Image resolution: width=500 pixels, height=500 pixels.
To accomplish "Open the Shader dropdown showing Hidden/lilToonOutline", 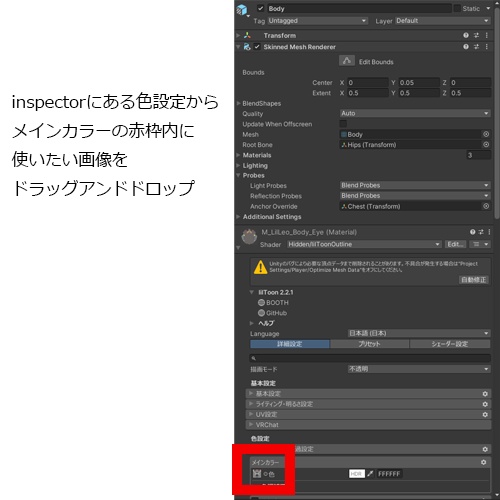I will pos(364,244).
